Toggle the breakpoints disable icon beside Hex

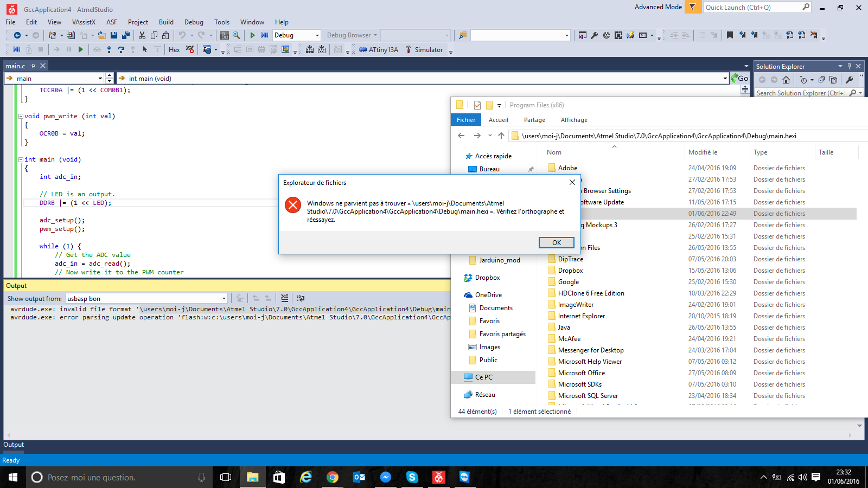coord(190,49)
